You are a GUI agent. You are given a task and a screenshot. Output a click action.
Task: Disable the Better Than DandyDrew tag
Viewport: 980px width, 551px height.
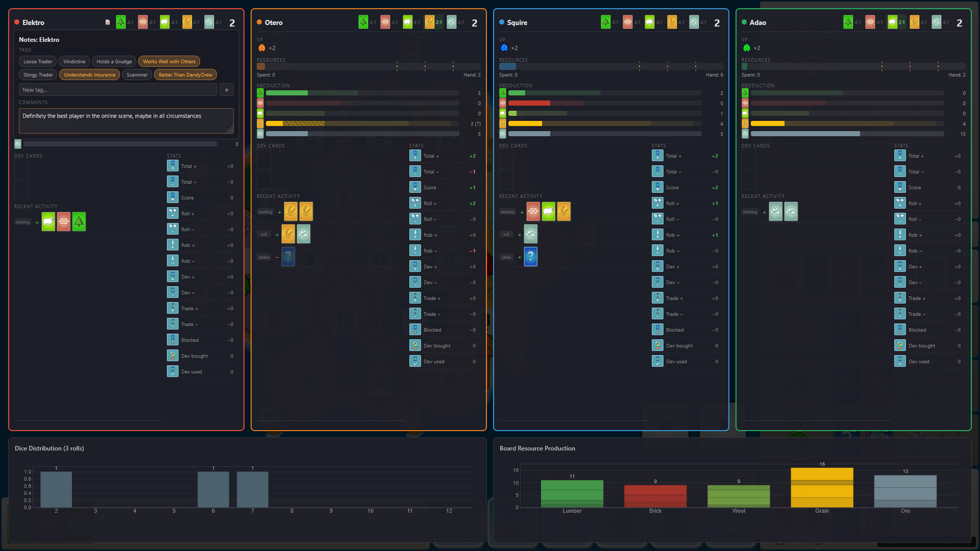pos(185,75)
